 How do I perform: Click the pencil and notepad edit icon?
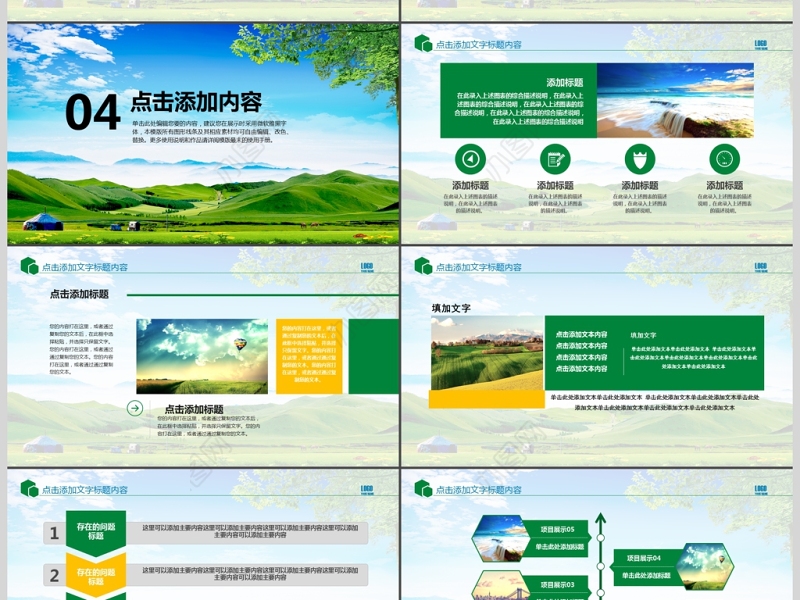[556, 159]
